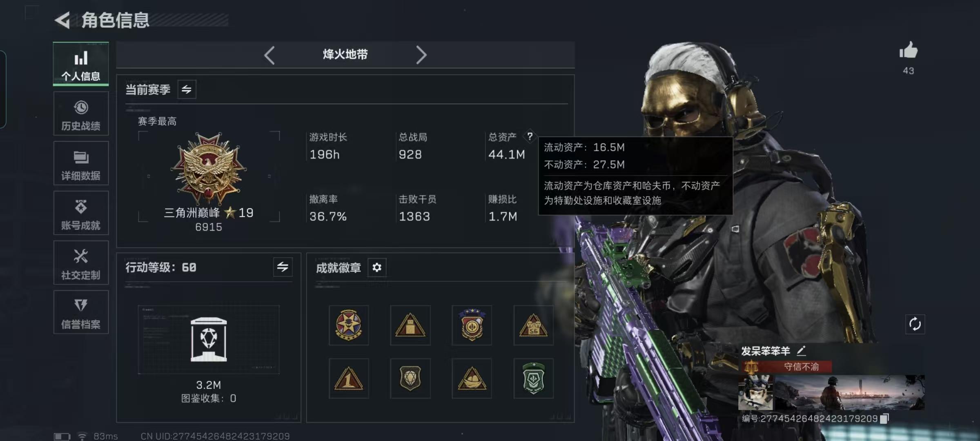Open the 成就徽章 gear settings
The image size is (980, 441).
coord(377,267)
